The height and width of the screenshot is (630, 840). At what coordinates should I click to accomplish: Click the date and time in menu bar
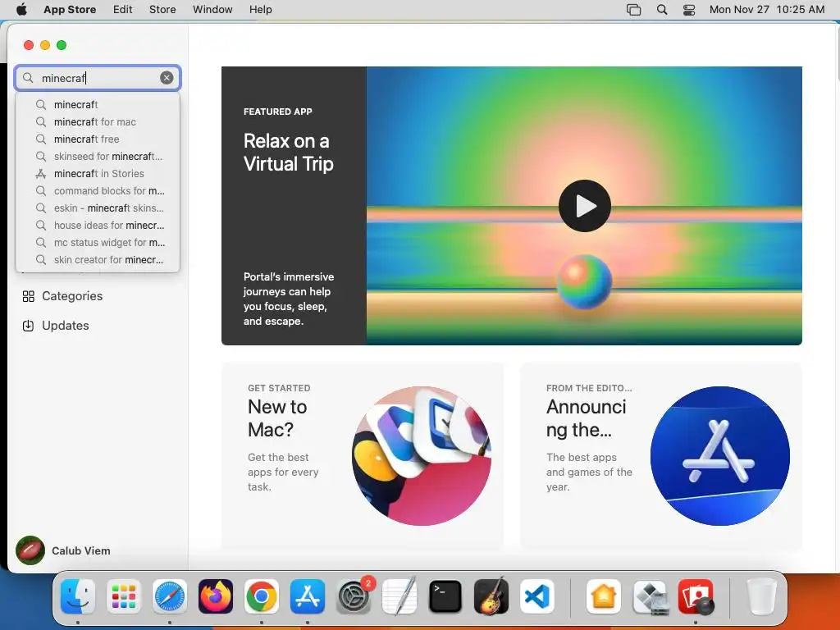coord(767,10)
